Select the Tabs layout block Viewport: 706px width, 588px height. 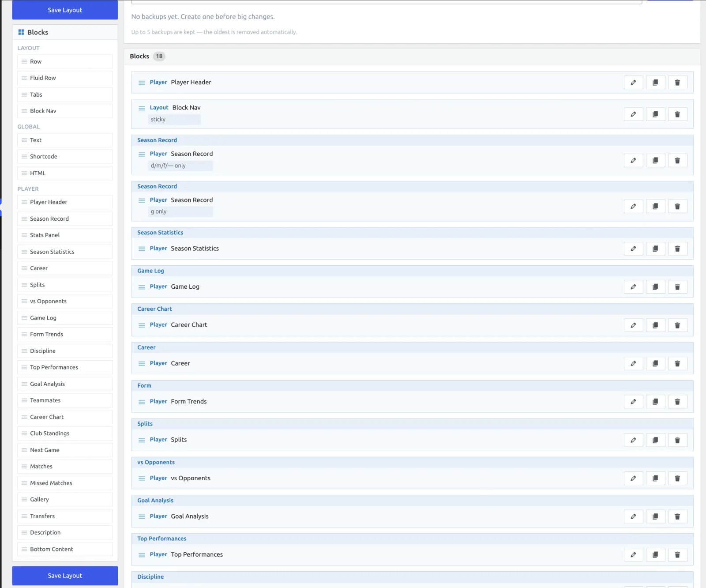[65, 94]
